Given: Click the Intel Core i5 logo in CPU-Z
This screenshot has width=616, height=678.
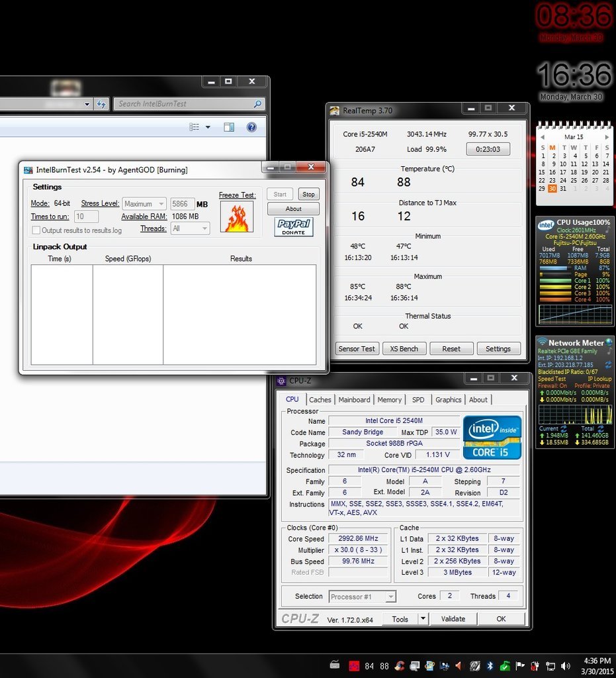Looking at the screenshot, I should tap(492, 437).
